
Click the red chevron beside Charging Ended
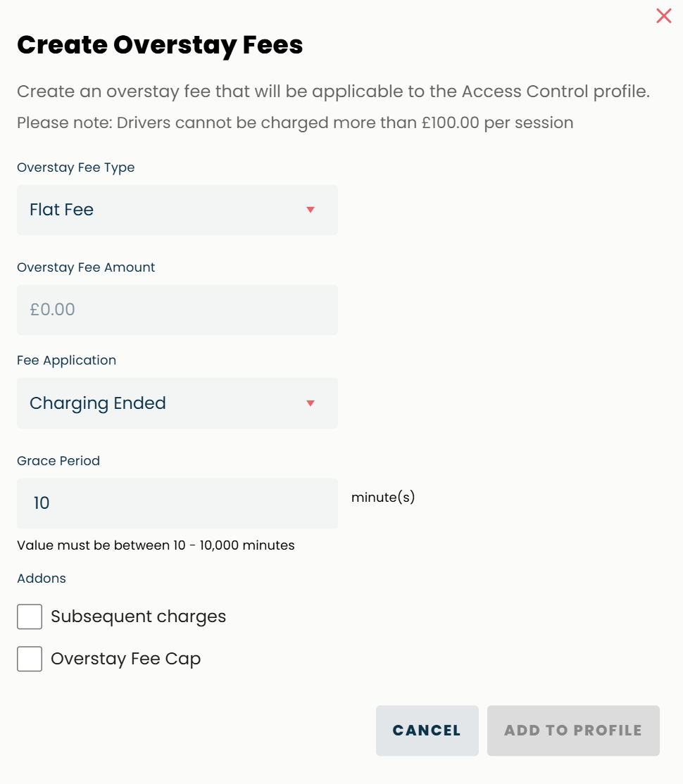310,403
